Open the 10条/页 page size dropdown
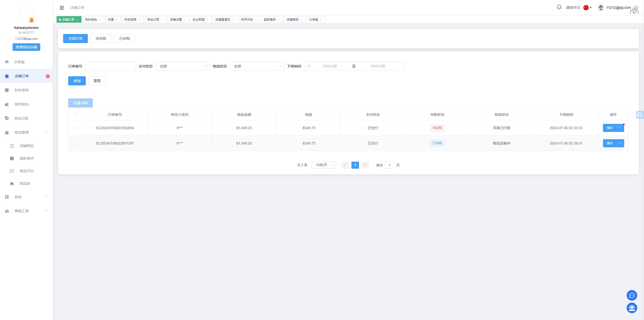Screen dimensions: 644x320 point(324,165)
